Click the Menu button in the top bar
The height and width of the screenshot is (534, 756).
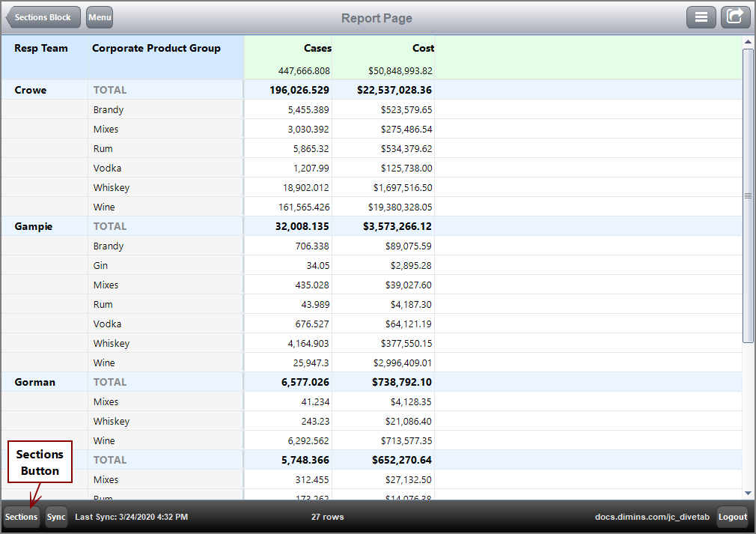tap(99, 17)
